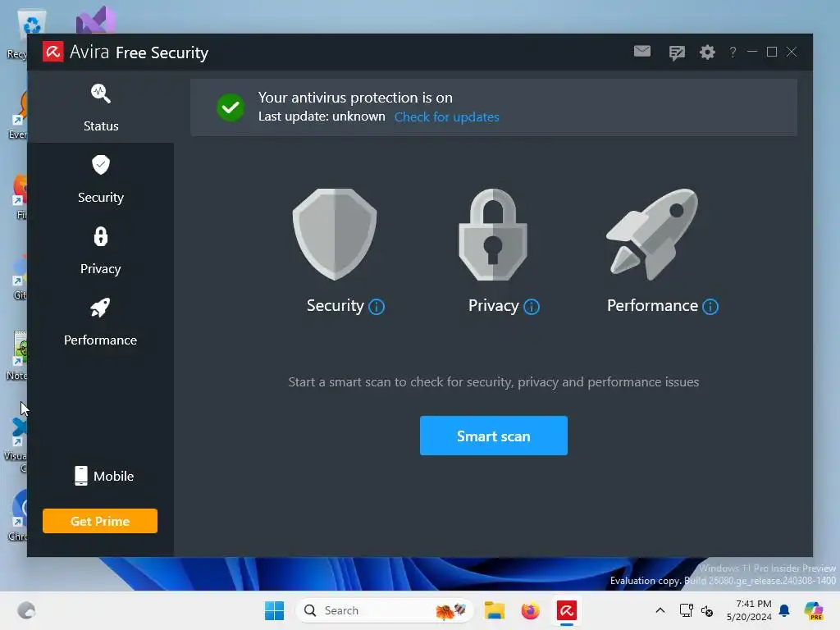Open the widgets icon on taskbar left

[26, 610]
